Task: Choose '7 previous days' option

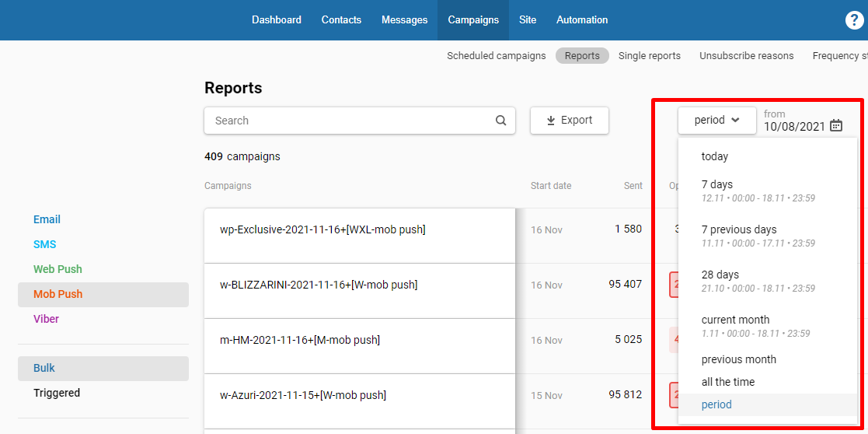Action: 768,236
